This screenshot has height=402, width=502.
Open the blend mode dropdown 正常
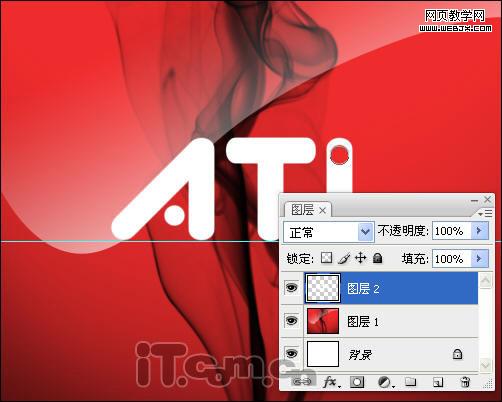[x=328, y=232]
